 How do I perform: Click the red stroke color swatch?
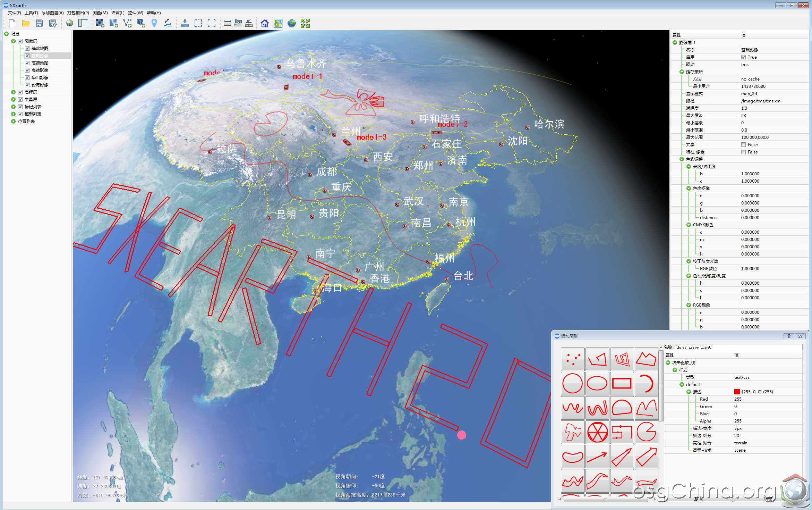[737, 392]
